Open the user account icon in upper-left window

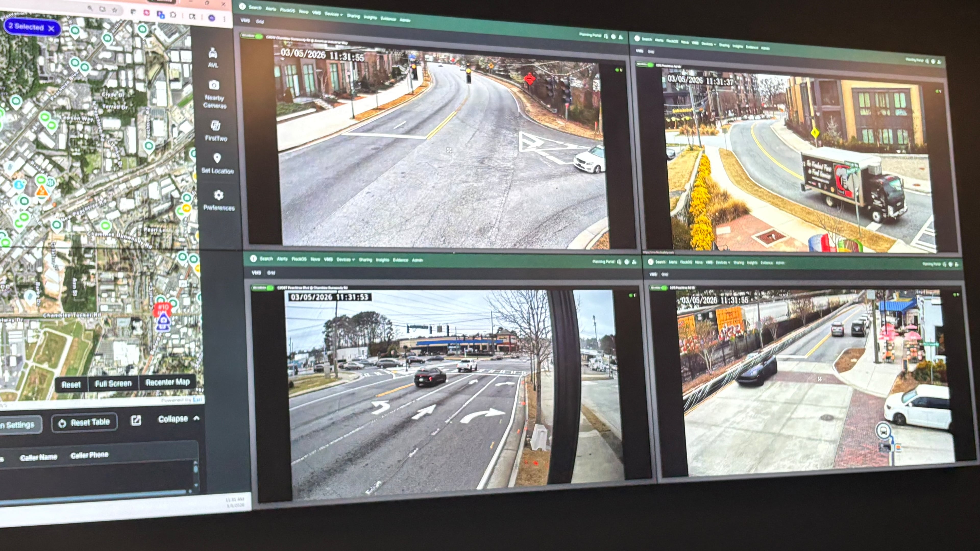[x=621, y=37]
